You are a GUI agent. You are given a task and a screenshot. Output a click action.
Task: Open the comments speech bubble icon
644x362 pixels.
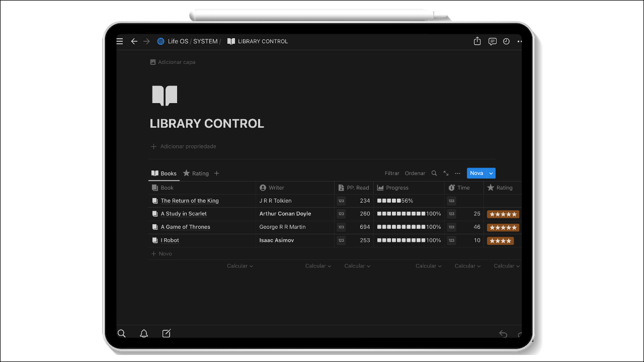click(493, 41)
